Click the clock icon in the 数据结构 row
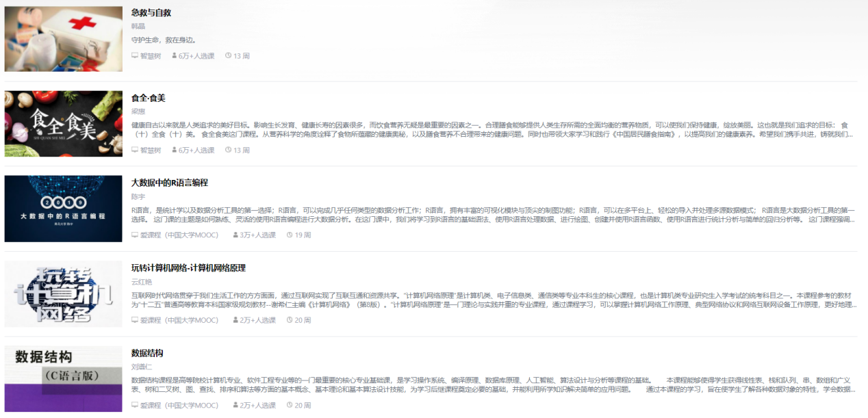 (290, 405)
